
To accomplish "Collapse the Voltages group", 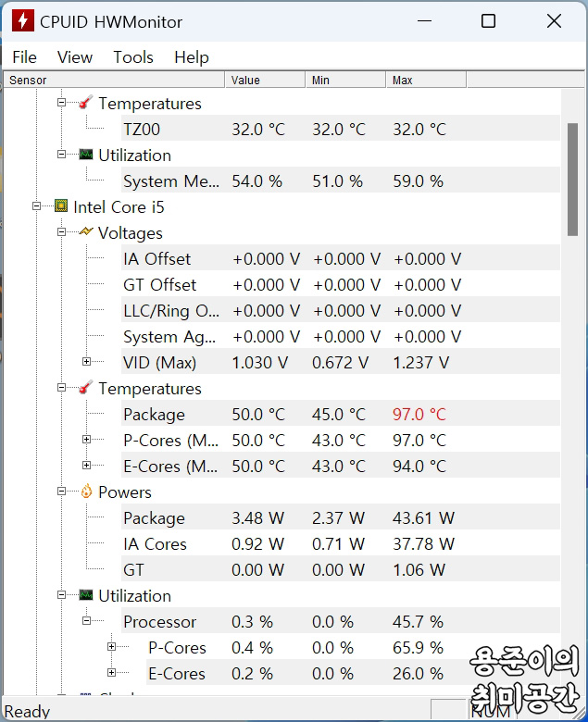I will coord(61,231).
